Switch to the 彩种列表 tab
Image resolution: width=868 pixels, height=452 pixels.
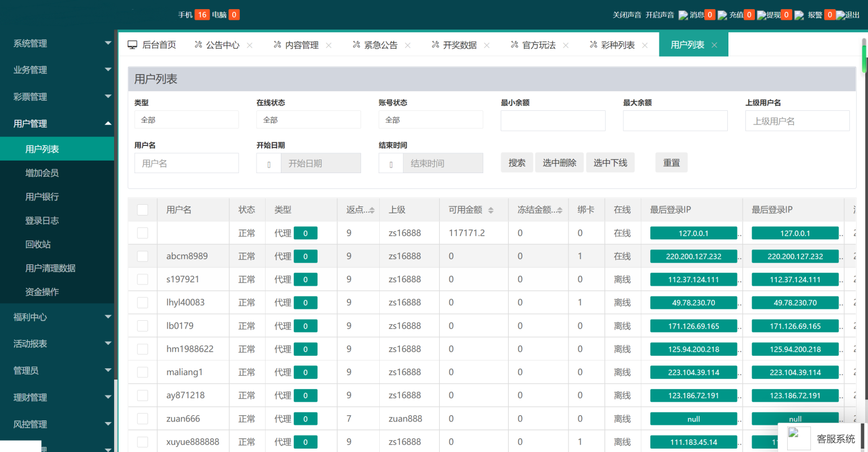[x=617, y=45]
